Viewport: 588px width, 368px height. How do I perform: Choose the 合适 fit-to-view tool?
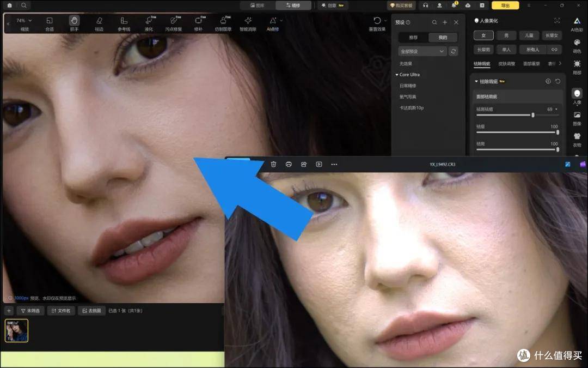pos(49,23)
